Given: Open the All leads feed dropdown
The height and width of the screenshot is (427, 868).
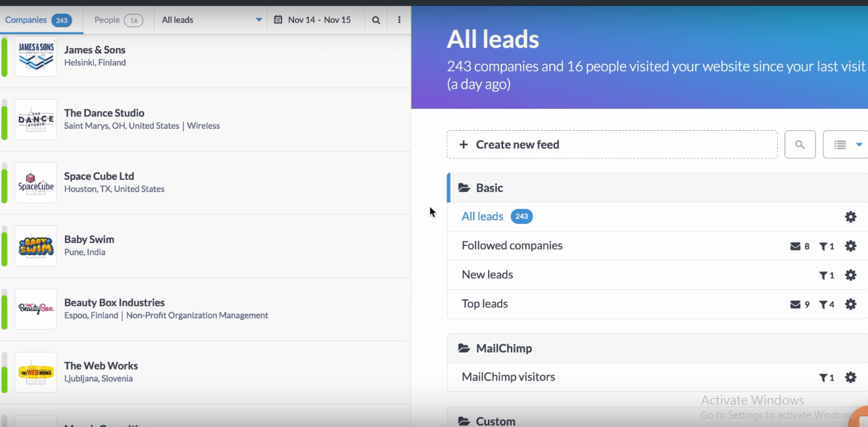Looking at the screenshot, I should (x=211, y=20).
